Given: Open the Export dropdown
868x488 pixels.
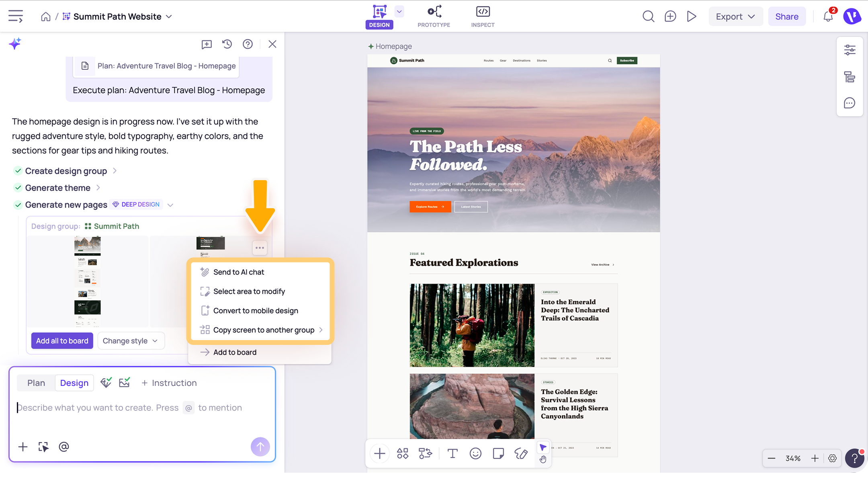Looking at the screenshot, I should tap(735, 16).
